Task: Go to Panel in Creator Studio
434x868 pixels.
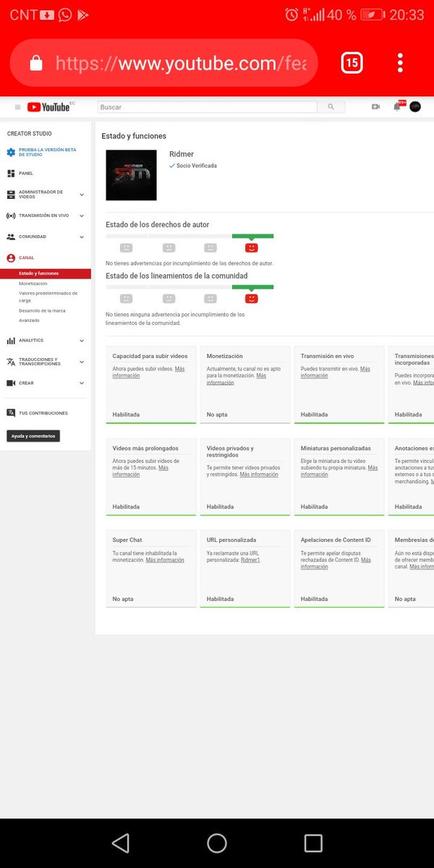Action: coord(26,174)
